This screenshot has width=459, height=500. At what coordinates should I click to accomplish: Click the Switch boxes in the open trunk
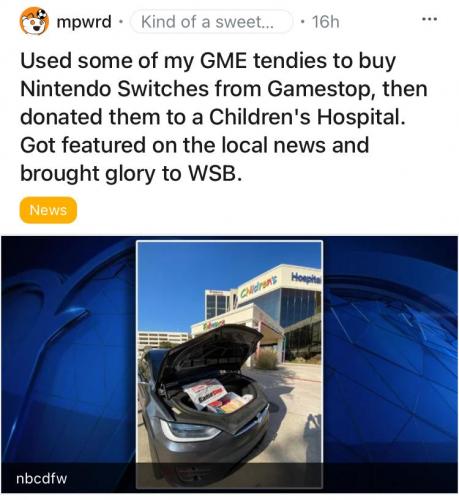(x=217, y=396)
